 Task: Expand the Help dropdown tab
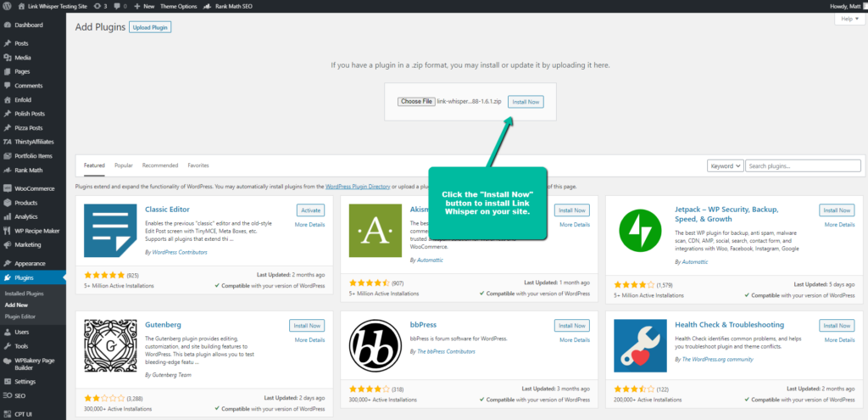click(x=849, y=19)
